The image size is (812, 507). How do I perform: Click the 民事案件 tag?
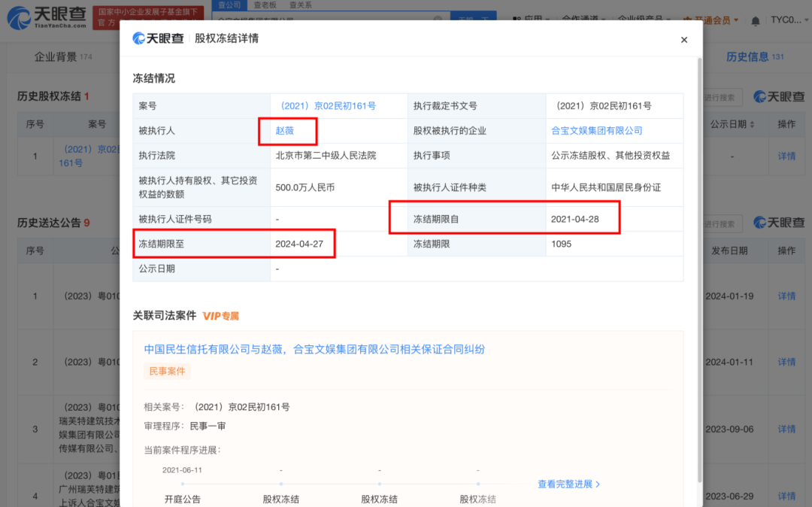coord(167,371)
